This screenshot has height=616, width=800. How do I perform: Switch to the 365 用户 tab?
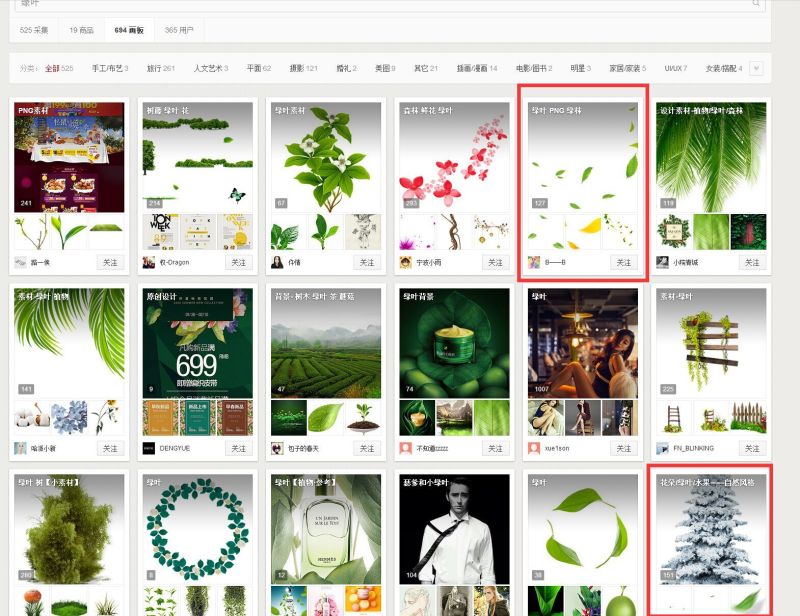point(179,30)
